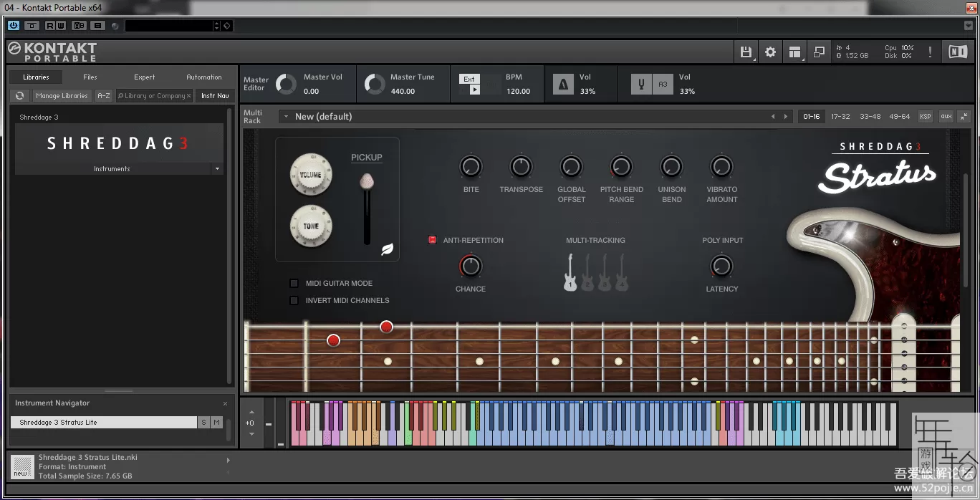Open the host plugin window menu arrow
This screenshot has width=980, height=500.
969,26
